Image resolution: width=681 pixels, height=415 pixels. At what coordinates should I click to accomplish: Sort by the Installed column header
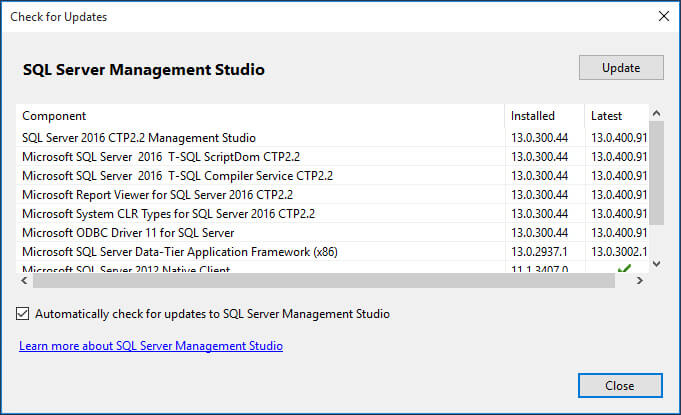(x=532, y=116)
